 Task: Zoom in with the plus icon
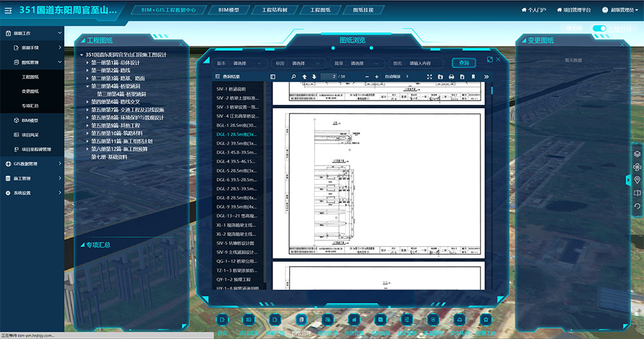point(377,77)
